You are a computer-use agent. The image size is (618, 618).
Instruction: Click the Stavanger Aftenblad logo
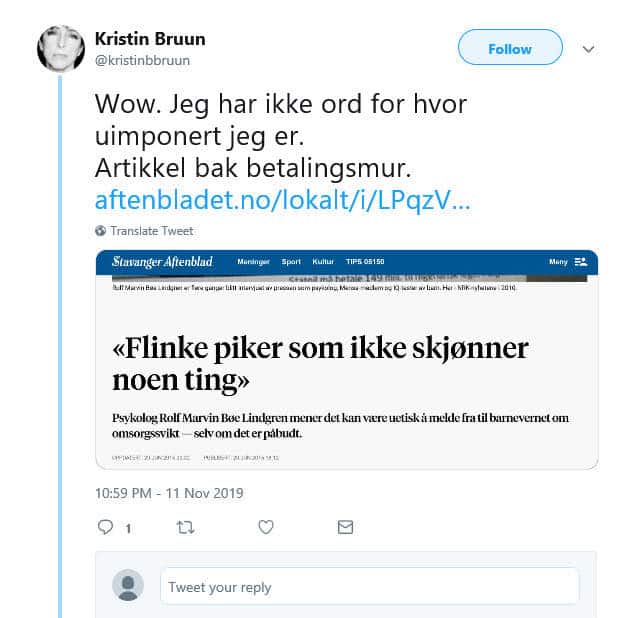pos(162,262)
